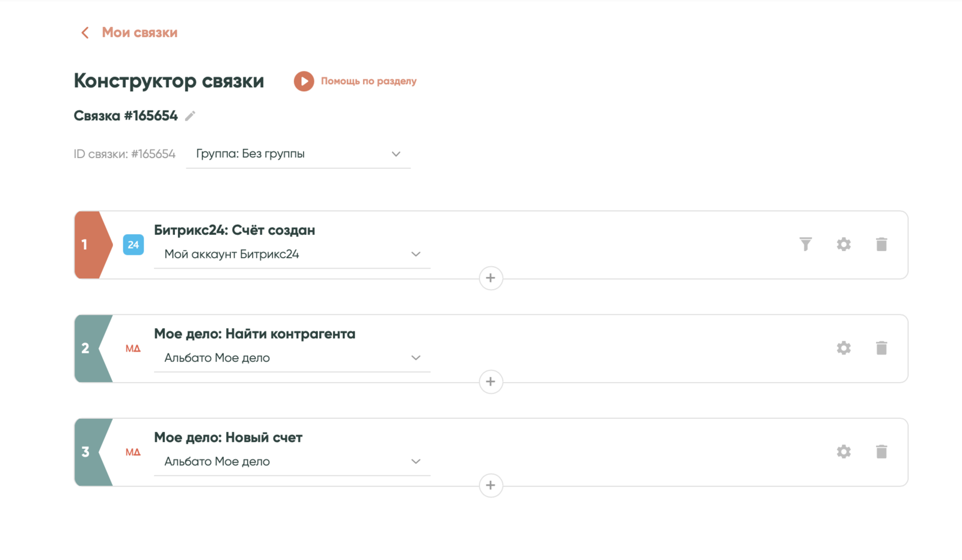The height and width of the screenshot is (560, 962).
Task: Open filter for Битрикс24 step
Action: click(x=805, y=244)
